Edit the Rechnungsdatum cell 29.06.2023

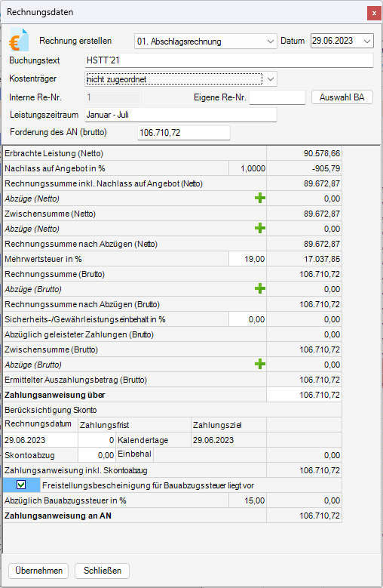[x=41, y=440]
